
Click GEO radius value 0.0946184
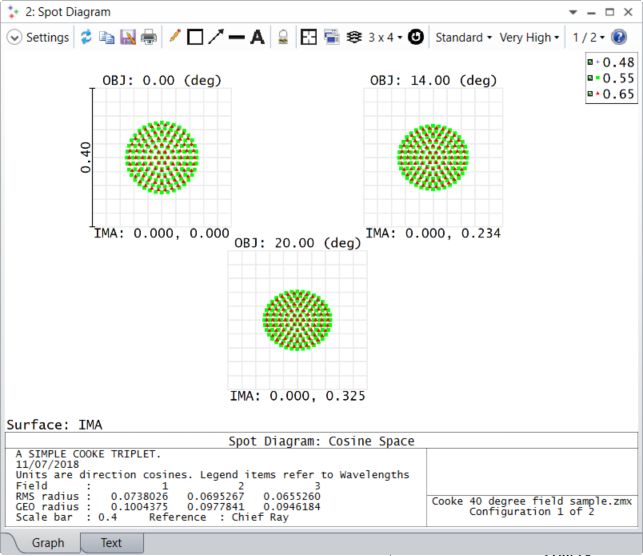(x=292, y=507)
